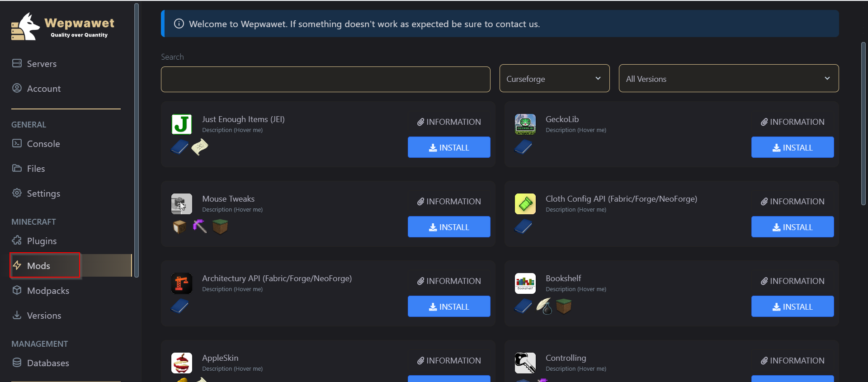Go to the Versions page
Screen dimensions: 868x382
(37, 316)
